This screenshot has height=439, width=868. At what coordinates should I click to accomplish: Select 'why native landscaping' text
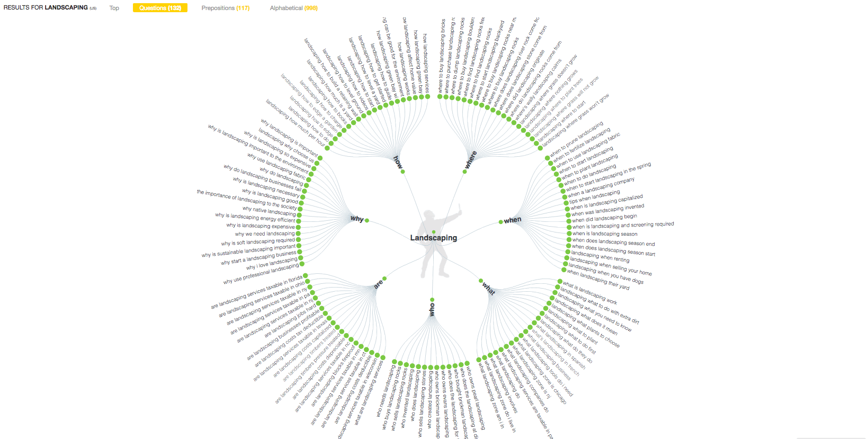(269, 211)
